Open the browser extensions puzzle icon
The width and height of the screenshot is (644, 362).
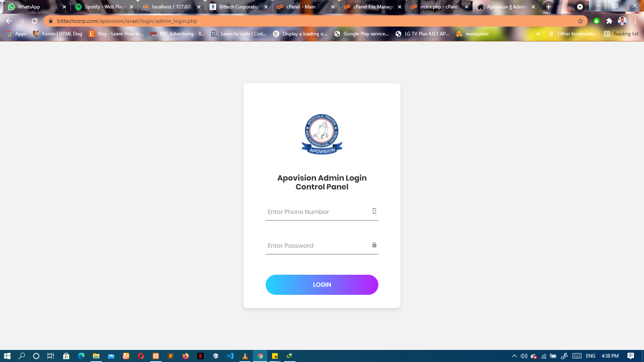point(610,21)
